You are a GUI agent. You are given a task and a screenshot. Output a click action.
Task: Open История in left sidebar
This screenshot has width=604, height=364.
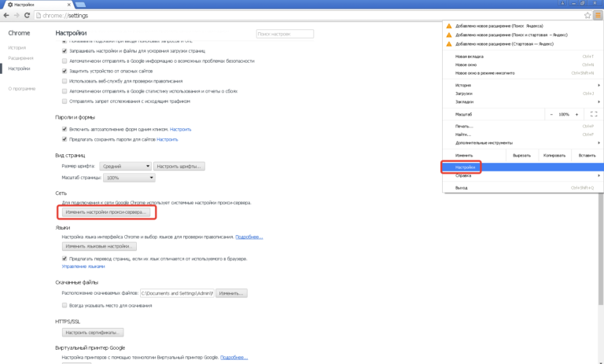pos(17,48)
